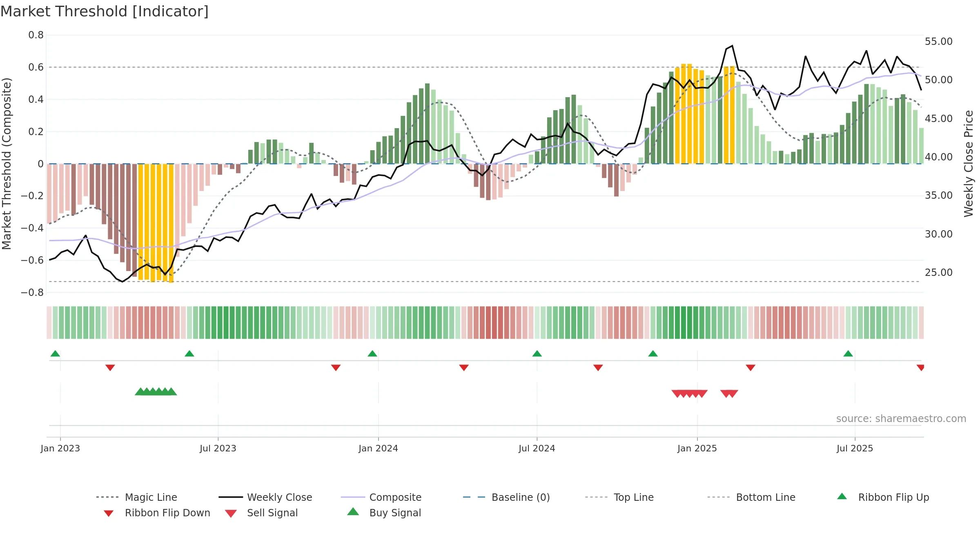Toggle the Bottom Line legend entry
980x551 pixels.
[751, 497]
